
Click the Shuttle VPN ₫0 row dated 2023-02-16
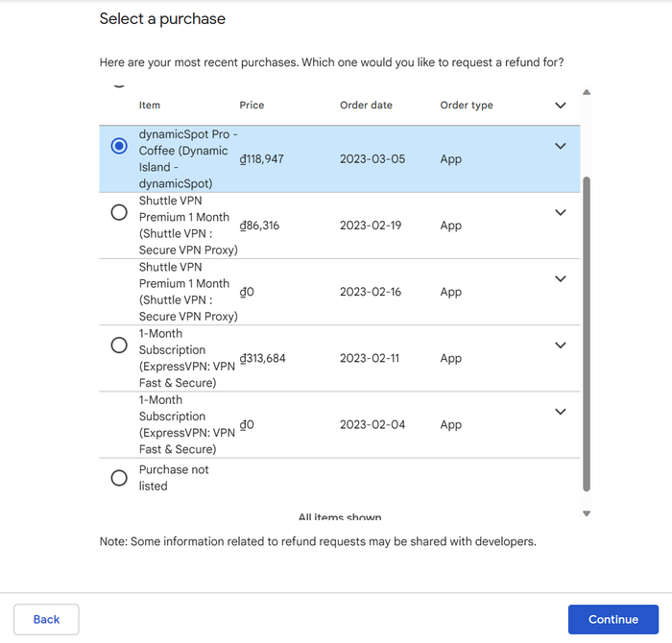pos(340,292)
